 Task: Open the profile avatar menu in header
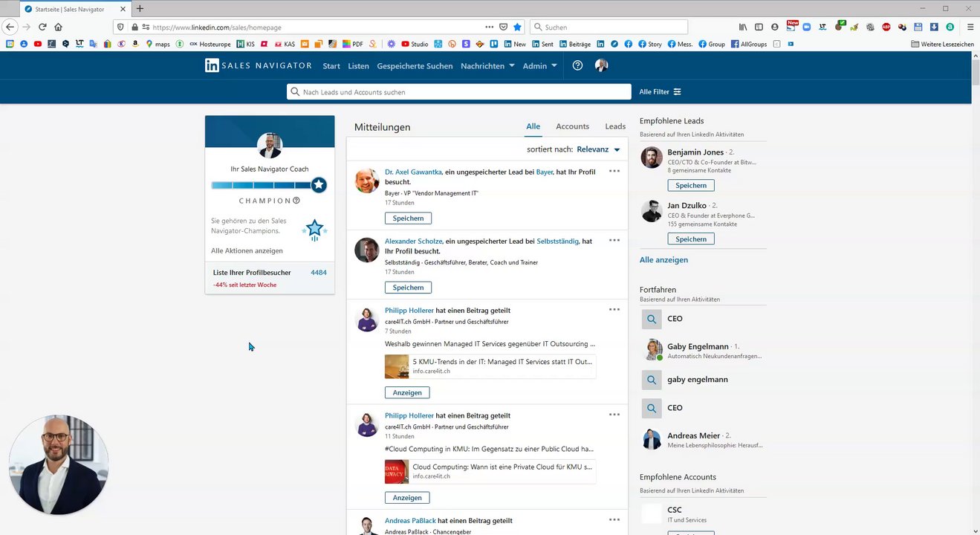pos(602,65)
